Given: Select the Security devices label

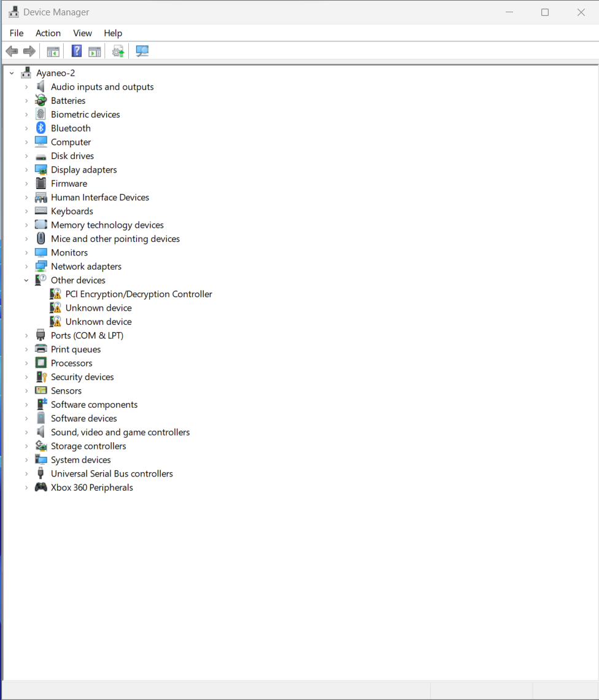Looking at the screenshot, I should click(x=83, y=377).
